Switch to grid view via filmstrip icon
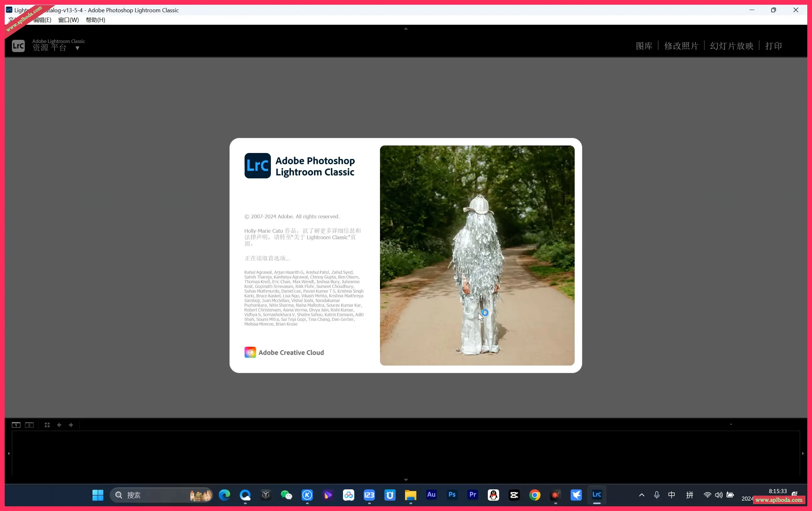Image resolution: width=812 pixels, height=511 pixels. click(x=47, y=425)
